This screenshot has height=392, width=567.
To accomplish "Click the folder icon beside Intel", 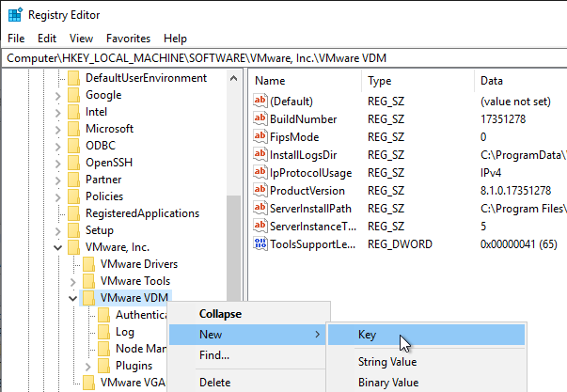I will 73,112.
